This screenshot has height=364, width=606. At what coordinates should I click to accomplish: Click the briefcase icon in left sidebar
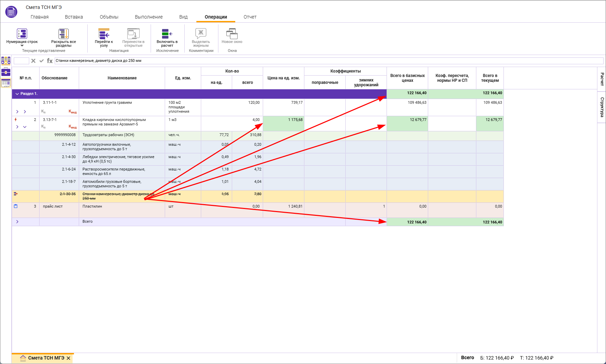(x=6, y=72)
